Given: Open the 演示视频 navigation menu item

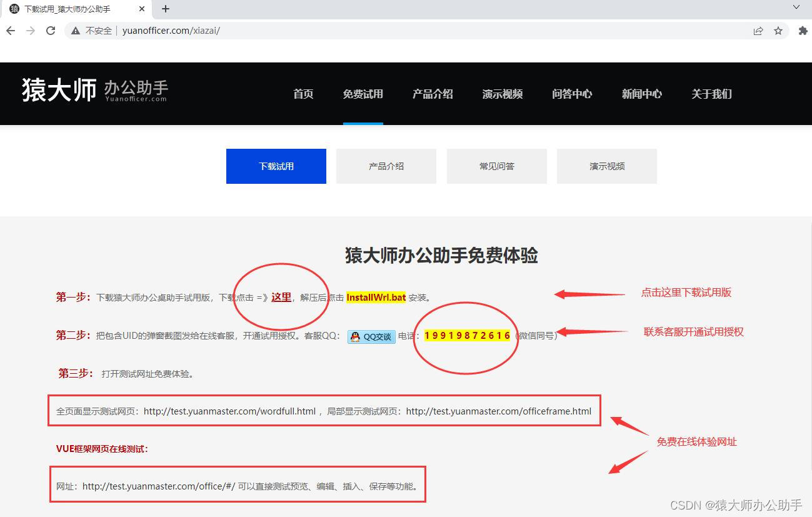Looking at the screenshot, I should point(503,94).
